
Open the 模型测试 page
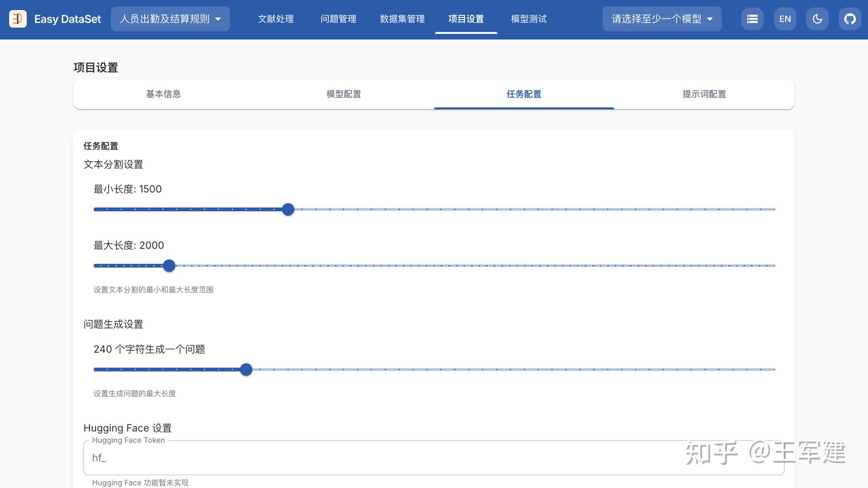coord(528,19)
